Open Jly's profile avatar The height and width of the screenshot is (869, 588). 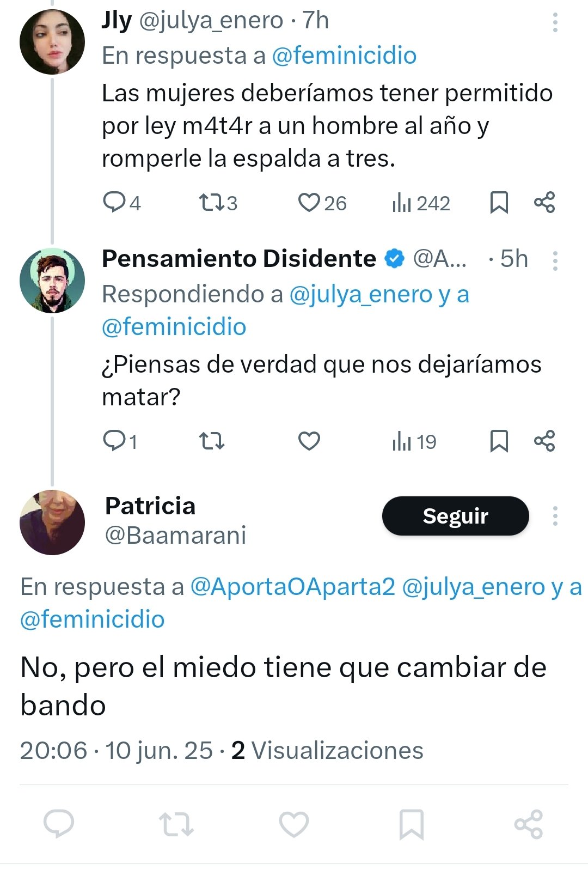[x=52, y=42]
